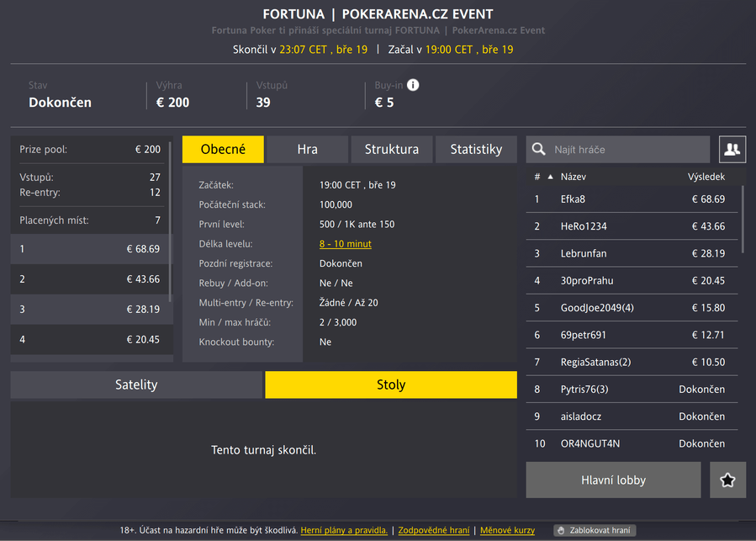Open the players list icon button

click(732, 149)
